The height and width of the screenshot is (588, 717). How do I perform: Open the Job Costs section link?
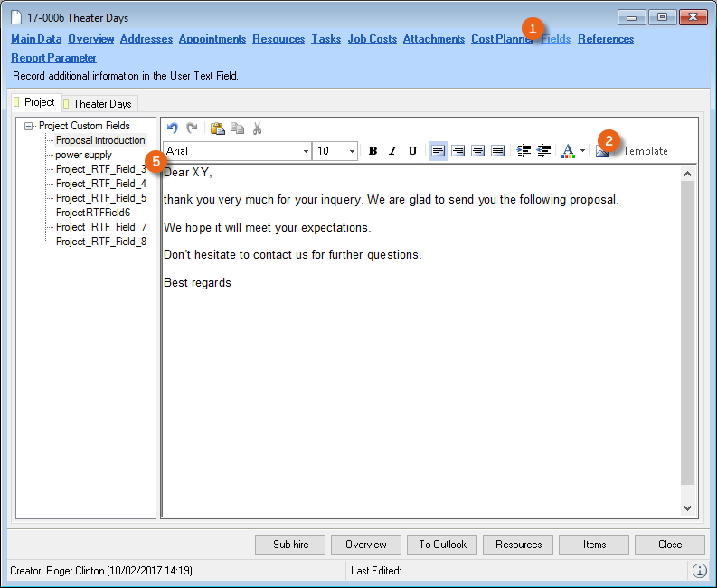[x=372, y=39]
